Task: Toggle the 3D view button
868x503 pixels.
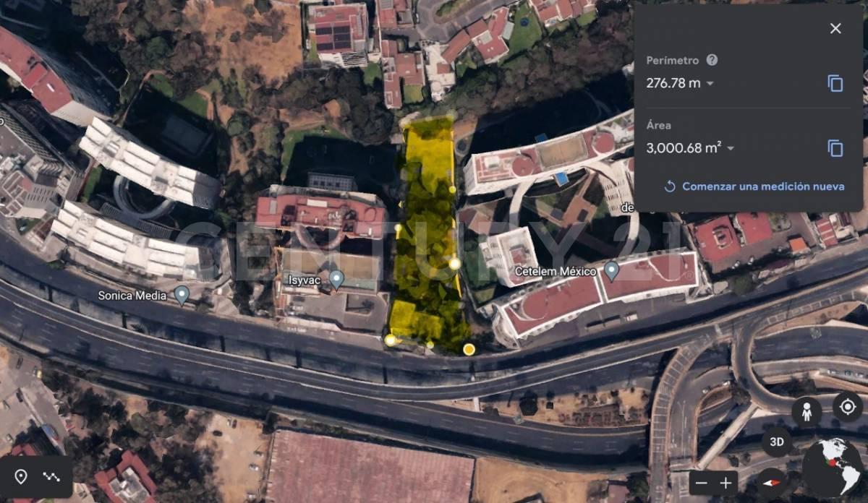Action: (x=777, y=442)
